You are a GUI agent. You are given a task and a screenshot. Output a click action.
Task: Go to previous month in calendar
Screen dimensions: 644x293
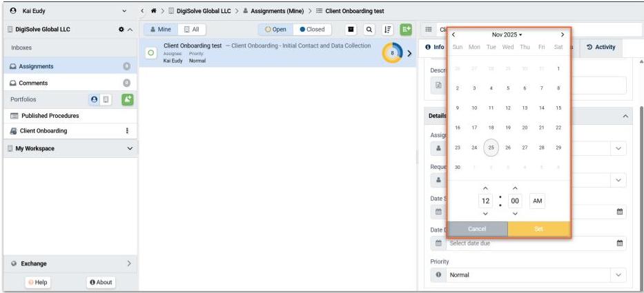pyautogui.click(x=453, y=35)
